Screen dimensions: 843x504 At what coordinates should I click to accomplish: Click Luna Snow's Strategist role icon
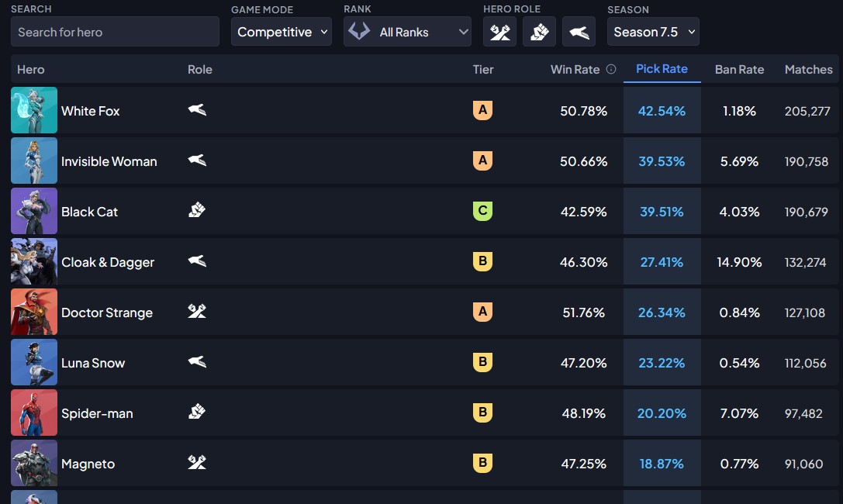point(197,361)
